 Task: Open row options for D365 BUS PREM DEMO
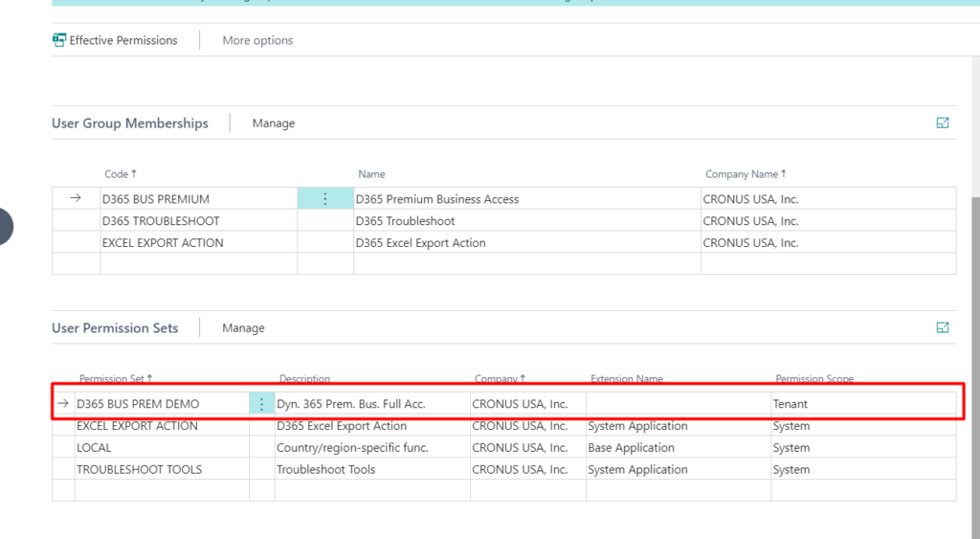(262, 404)
